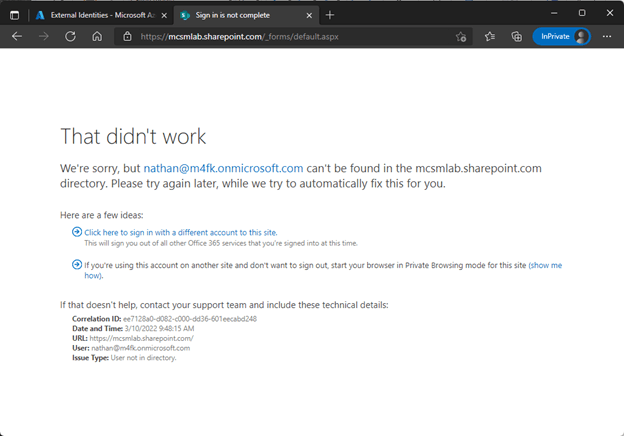Screen dimensions: 624x436
Task: Select the Correlation ID value text
Action: tap(190, 319)
